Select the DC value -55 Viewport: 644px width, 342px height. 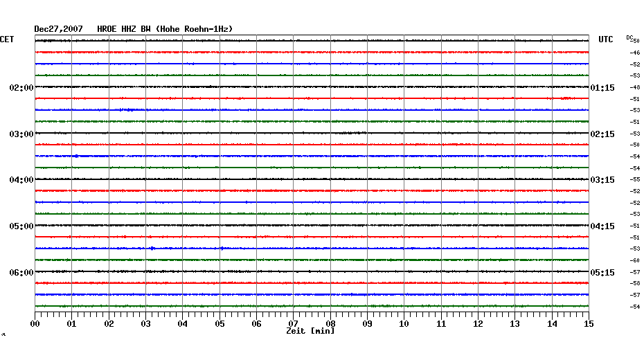click(x=634, y=180)
